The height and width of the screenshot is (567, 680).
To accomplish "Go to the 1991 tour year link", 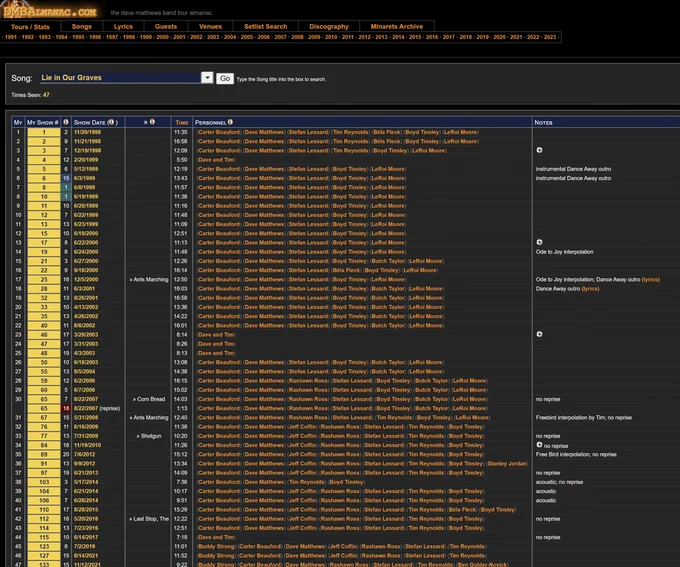I will click(x=11, y=37).
